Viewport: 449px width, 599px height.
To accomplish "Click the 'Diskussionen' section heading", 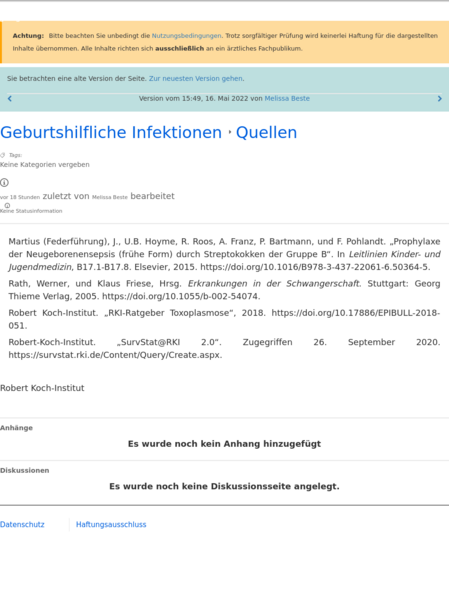I will click(x=24, y=471).
